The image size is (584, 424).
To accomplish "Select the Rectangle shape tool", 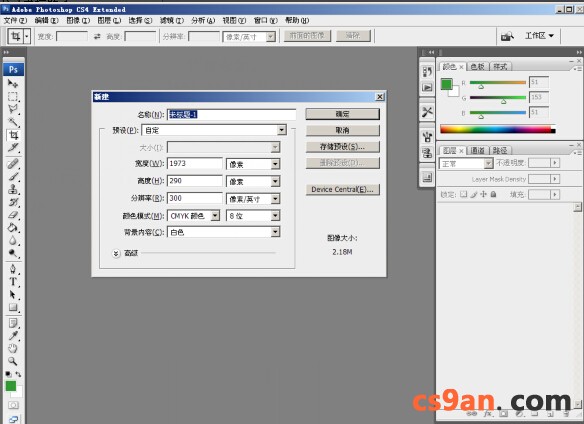I will coord(13,307).
